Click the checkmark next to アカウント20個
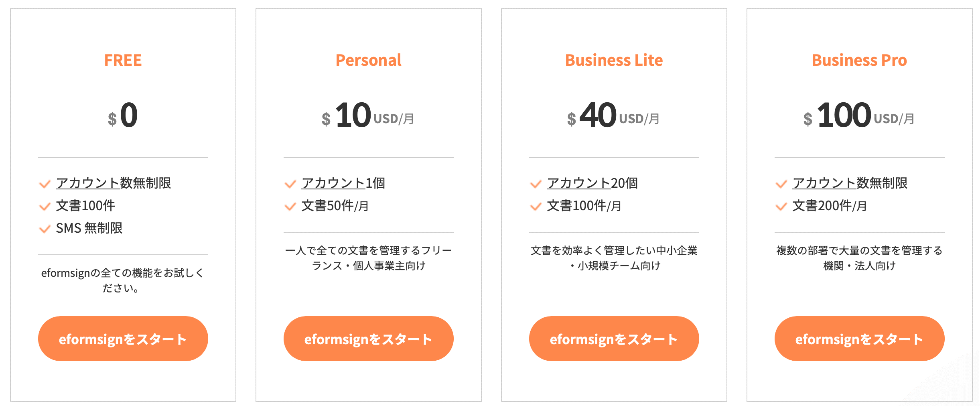The height and width of the screenshot is (406, 980). click(536, 184)
